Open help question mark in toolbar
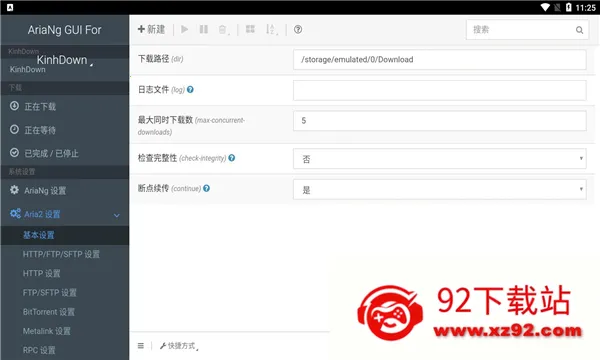Viewport: 600px width, 360px height. 298,29
